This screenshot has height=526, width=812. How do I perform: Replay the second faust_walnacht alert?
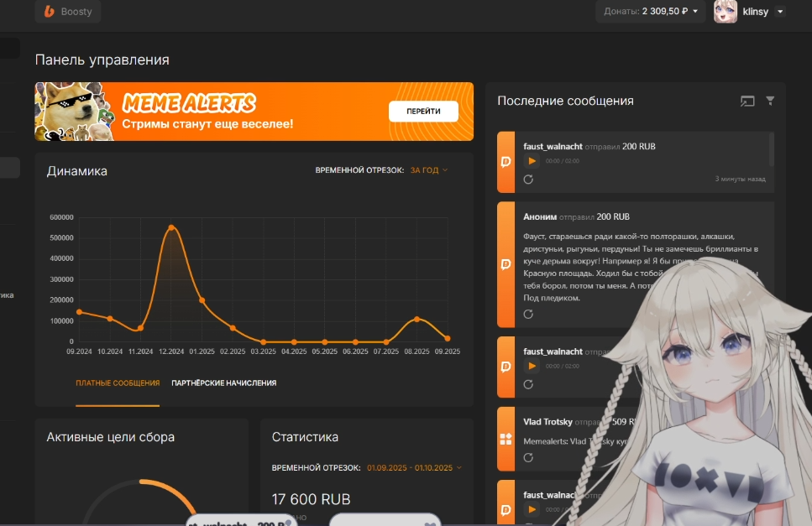(528, 384)
